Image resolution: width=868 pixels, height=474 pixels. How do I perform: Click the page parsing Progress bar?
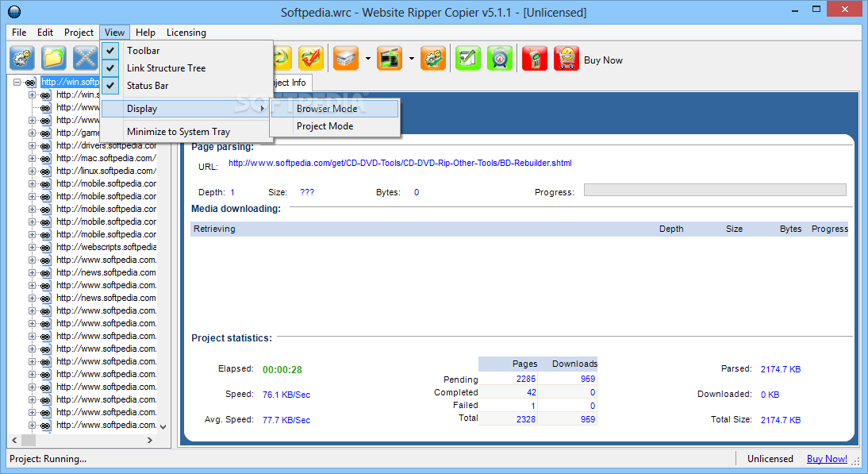click(715, 190)
